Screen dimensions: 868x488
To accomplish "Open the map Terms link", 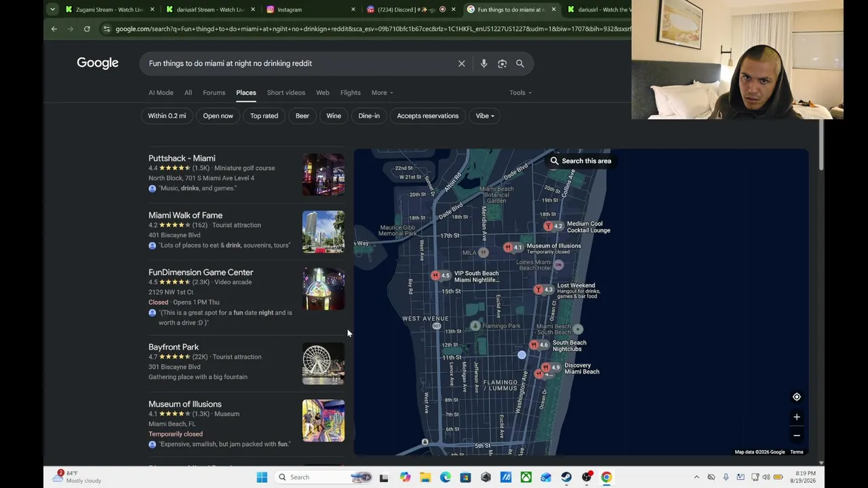I will pyautogui.click(x=797, y=452).
